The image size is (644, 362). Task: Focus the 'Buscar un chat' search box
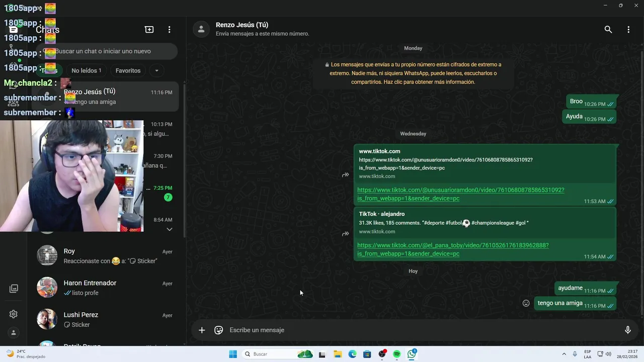[107, 51]
